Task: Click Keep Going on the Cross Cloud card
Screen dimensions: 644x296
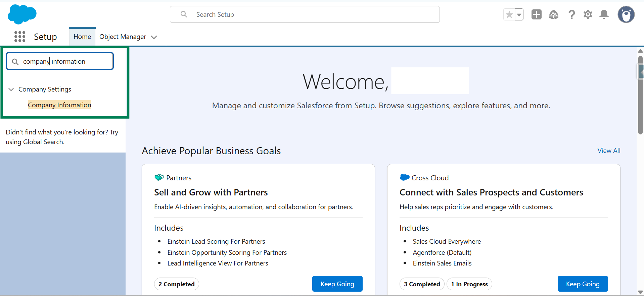Action: pyautogui.click(x=582, y=284)
